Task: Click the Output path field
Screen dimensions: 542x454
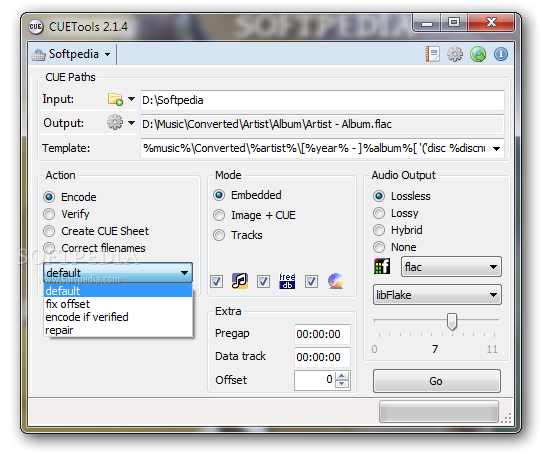Action: click(322, 124)
